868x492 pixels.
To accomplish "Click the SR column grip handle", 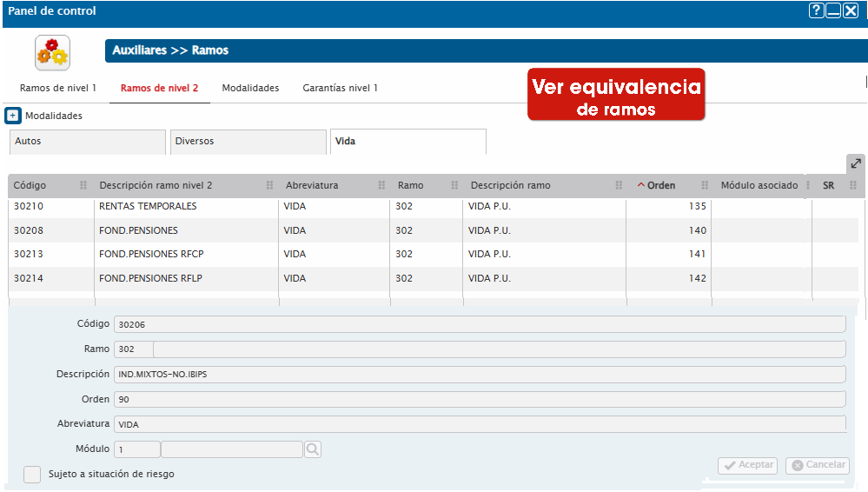I will pos(853,185).
